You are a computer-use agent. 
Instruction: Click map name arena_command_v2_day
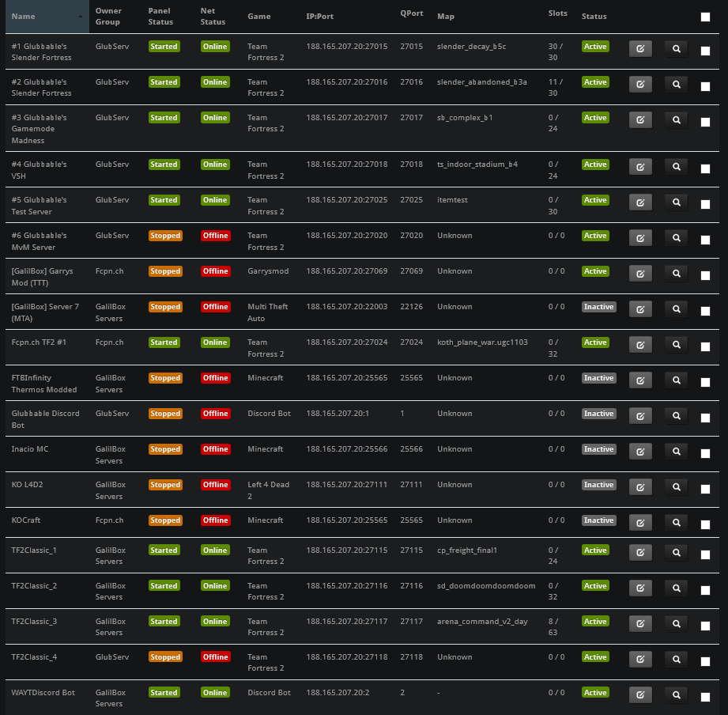[x=482, y=622]
